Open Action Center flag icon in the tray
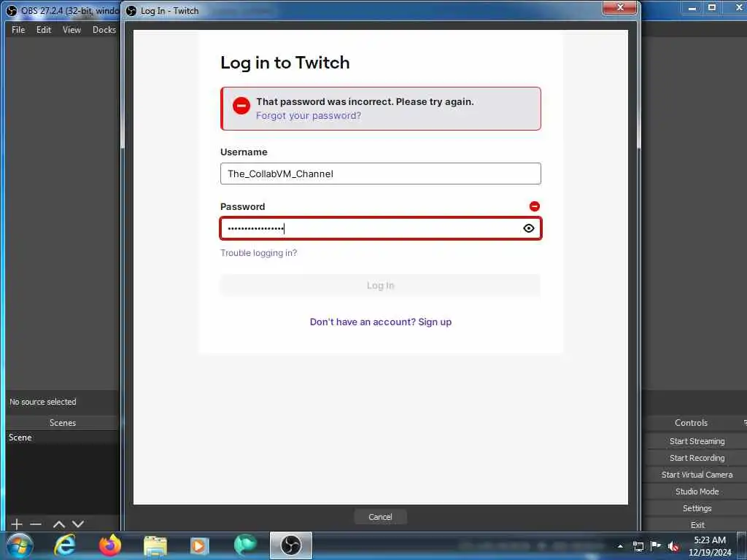Screen dimensions: 747x560 (x=656, y=545)
